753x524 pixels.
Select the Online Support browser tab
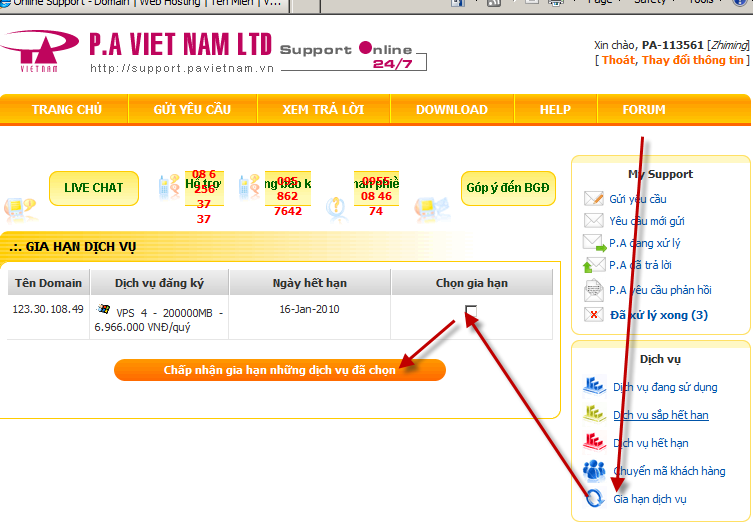point(144,5)
